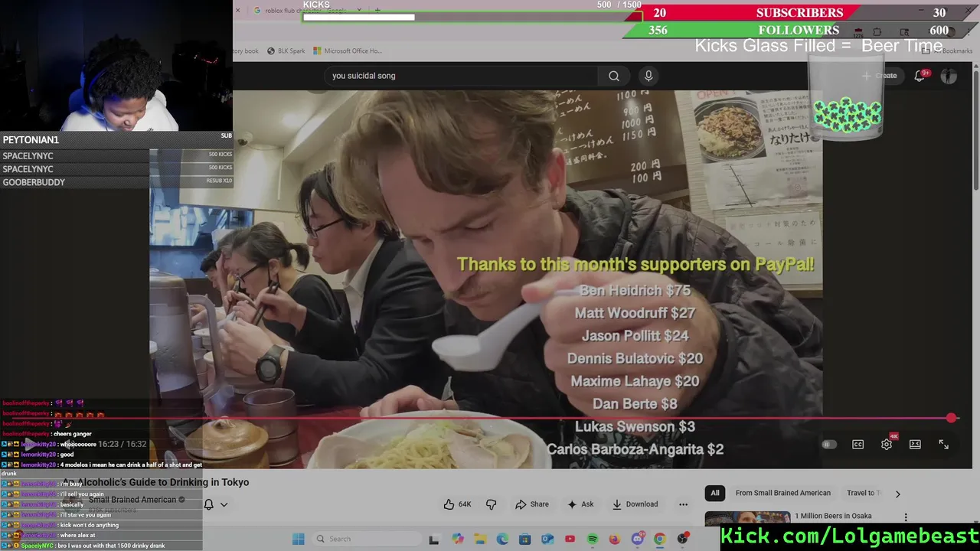Open a new browser tab with the plus

tap(377, 11)
